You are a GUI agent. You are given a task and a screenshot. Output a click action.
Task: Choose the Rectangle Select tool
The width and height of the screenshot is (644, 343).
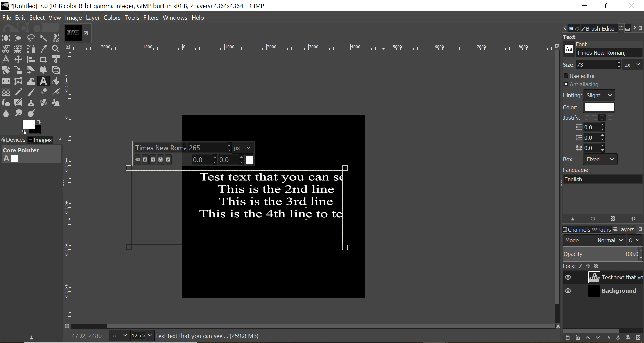click(6, 38)
